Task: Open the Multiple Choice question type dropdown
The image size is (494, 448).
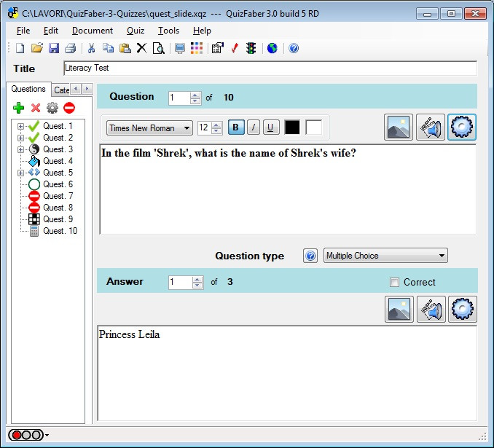Action: click(x=385, y=256)
